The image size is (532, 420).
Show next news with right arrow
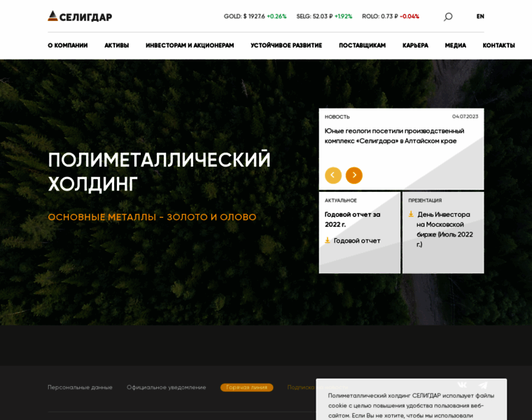[x=354, y=175]
